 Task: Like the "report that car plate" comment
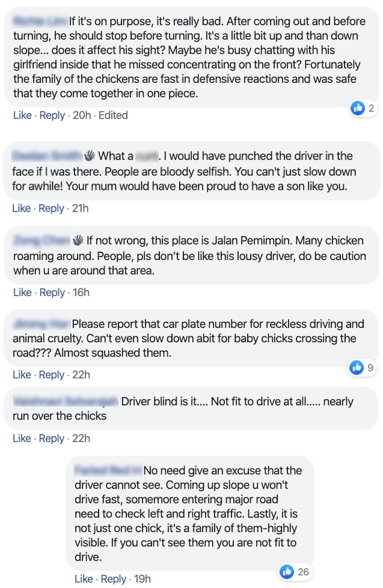click(x=22, y=375)
